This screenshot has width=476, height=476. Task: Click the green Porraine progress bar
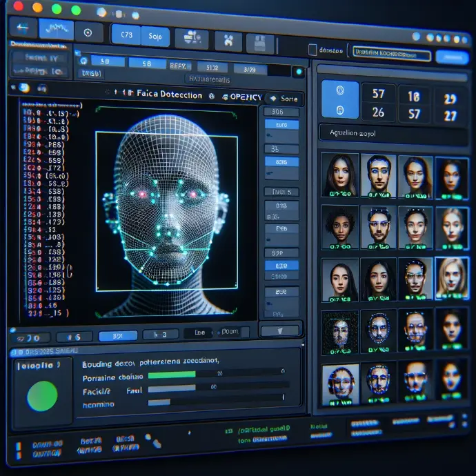point(172,375)
